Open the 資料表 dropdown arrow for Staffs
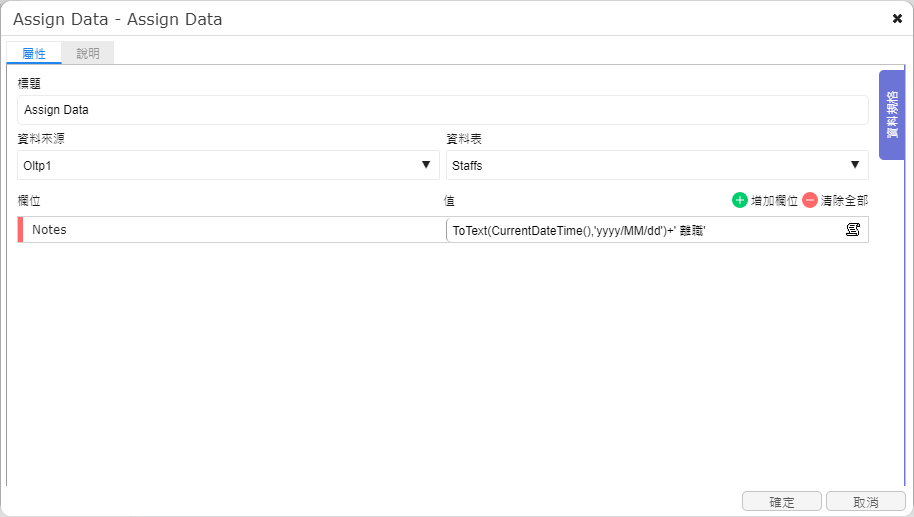The image size is (914, 517). click(x=855, y=165)
